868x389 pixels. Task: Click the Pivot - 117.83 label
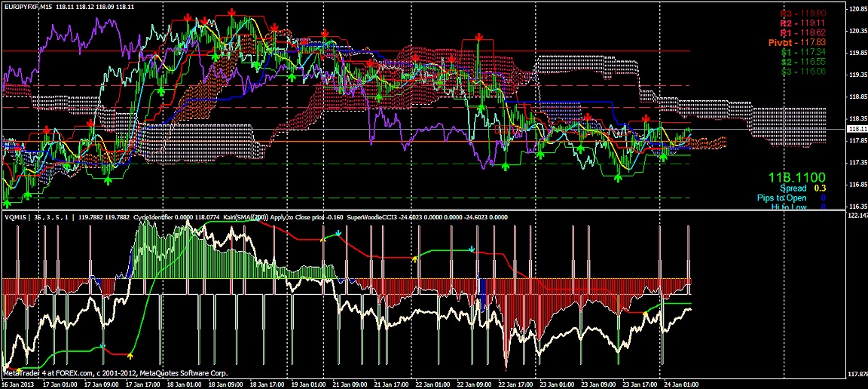[798, 43]
